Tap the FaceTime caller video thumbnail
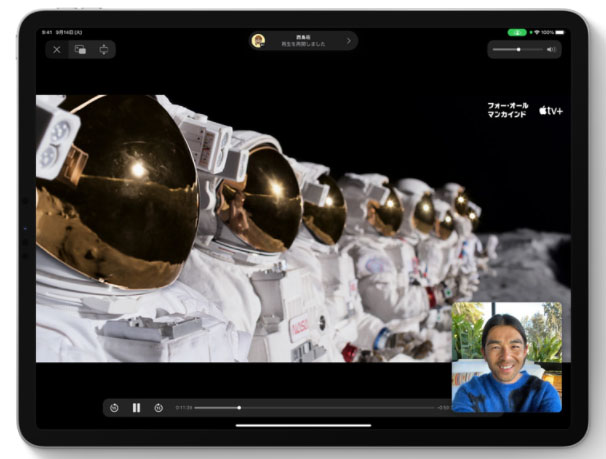The image size is (606, 459). [x=507, y=357]
